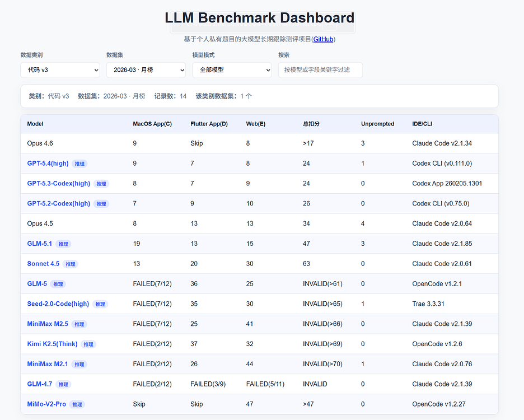The image size is (524, 420).
Task: Open the MiMo-V2-Pro model link
Action: pos(46,404)
